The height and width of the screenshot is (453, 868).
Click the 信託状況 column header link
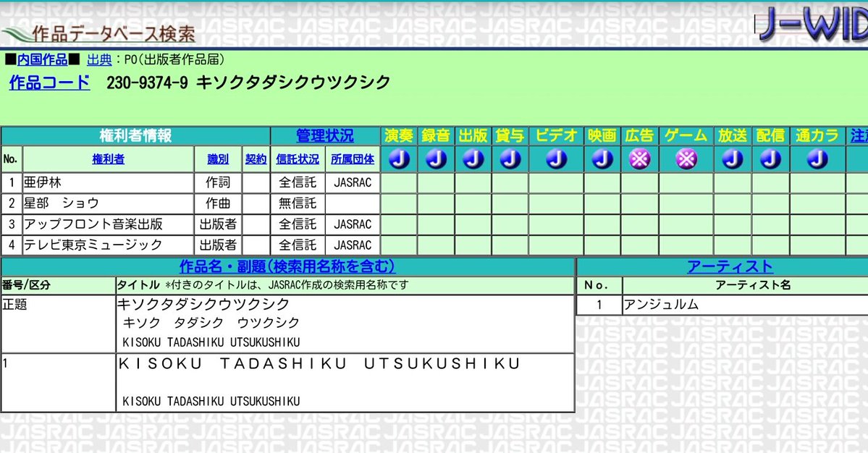(298, 159)
